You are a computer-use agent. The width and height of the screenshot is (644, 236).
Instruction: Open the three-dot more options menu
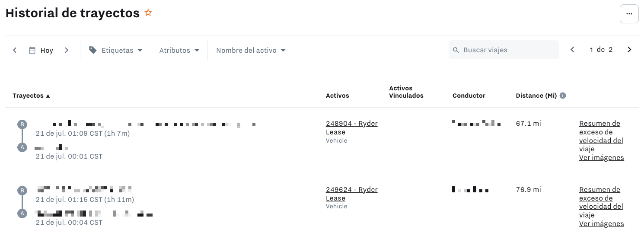629,14
